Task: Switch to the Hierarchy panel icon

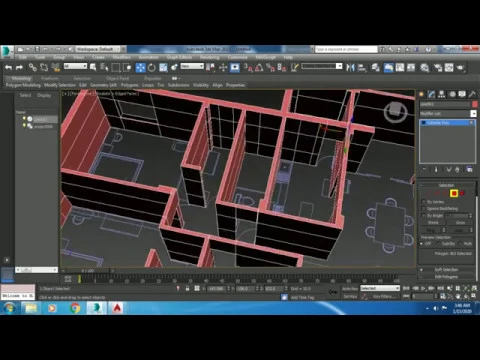Action: pyautogui.click(x=442, y=94)
